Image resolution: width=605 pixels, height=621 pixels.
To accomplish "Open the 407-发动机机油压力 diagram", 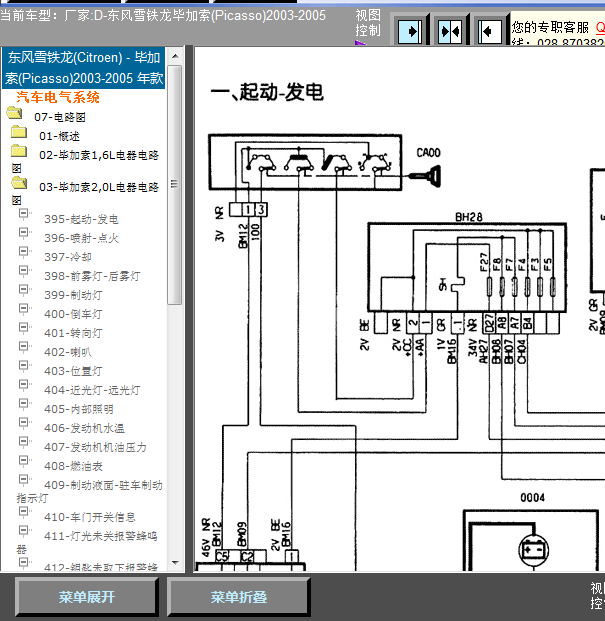I will click(x=95, y=447).
